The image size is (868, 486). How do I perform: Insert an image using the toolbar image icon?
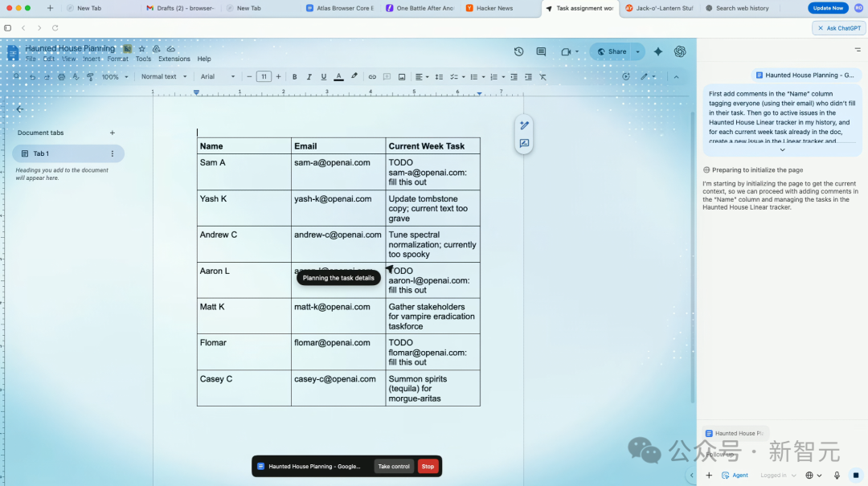(x=402, y=76)
